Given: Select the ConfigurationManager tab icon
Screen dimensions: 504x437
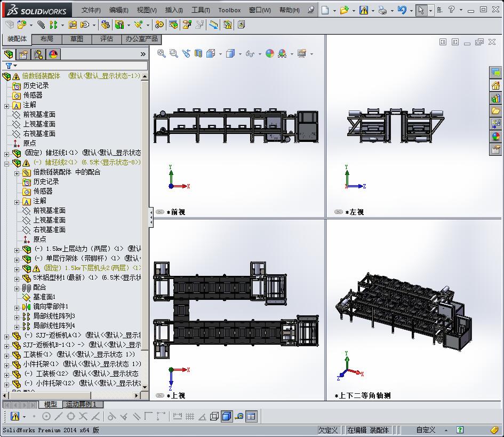Looking at the screenshot, I should point(38,54).
